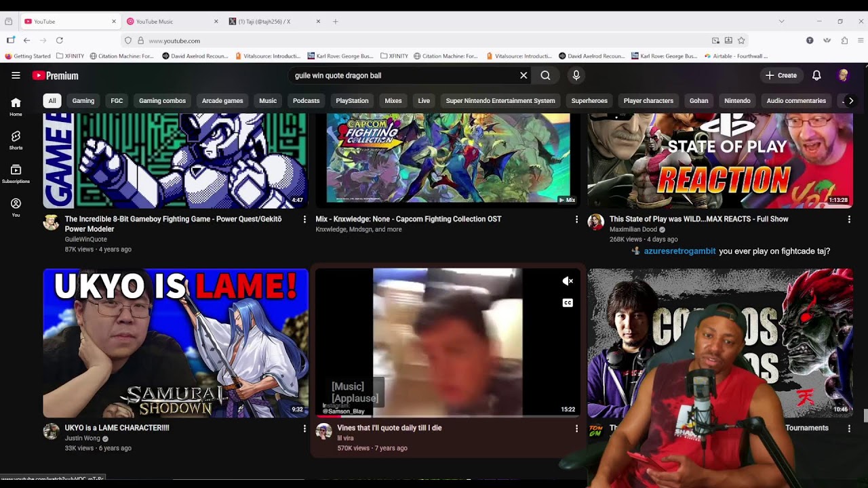Close the YouTube Music tab

tap(216, 22)
